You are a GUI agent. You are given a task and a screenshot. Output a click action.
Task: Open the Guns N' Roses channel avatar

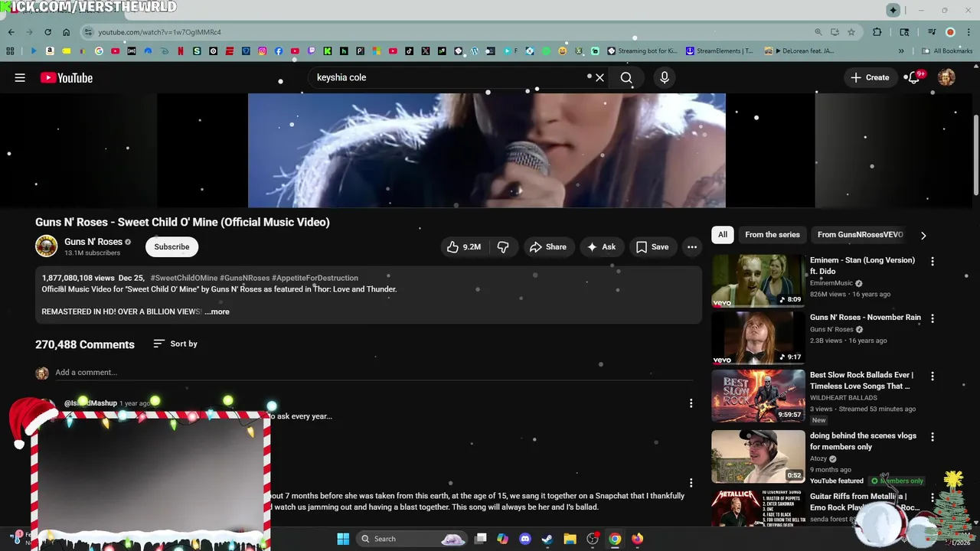[46, 246]
